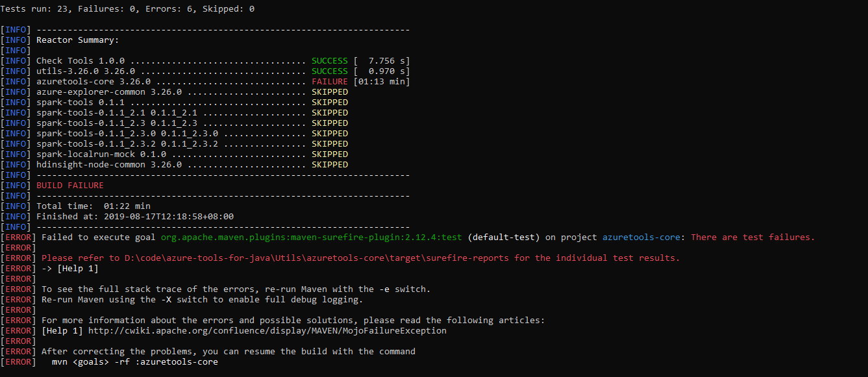Click the azuretools-core FAILURE entry
This screenshot has width=868, height=377.
195,81
